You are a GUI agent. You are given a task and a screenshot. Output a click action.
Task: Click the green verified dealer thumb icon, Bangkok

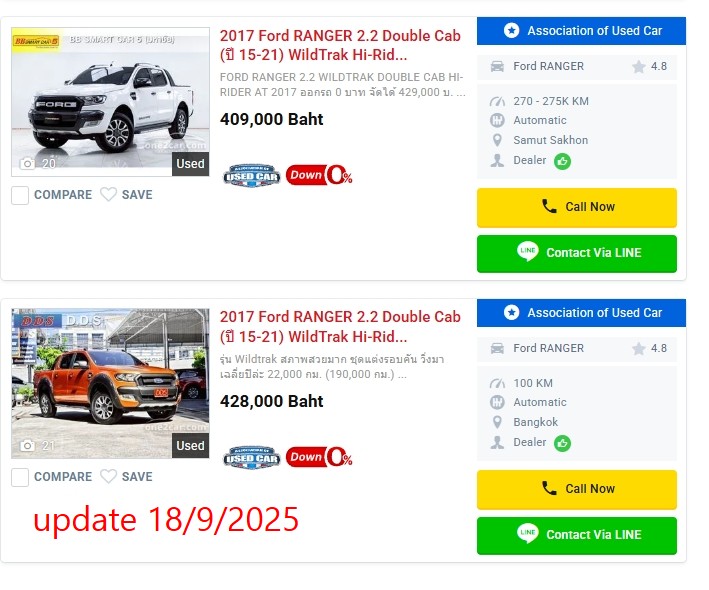[562, 443]
